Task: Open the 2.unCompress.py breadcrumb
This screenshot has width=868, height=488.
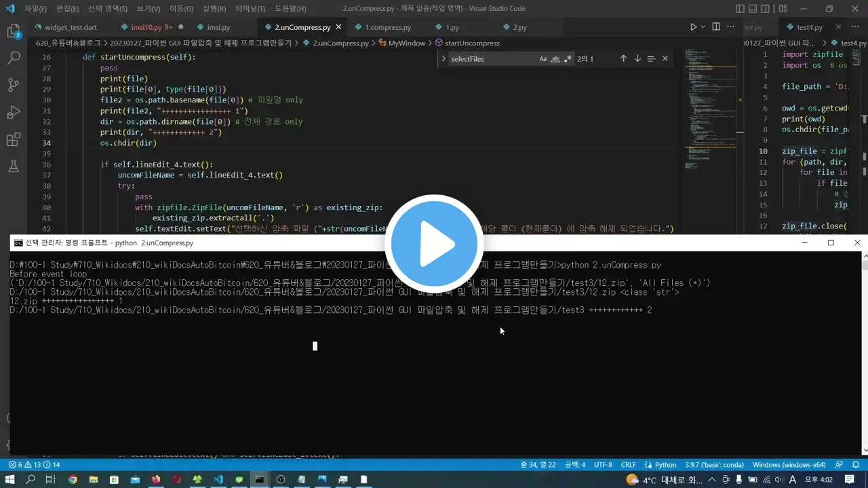Action: point(336,43)
